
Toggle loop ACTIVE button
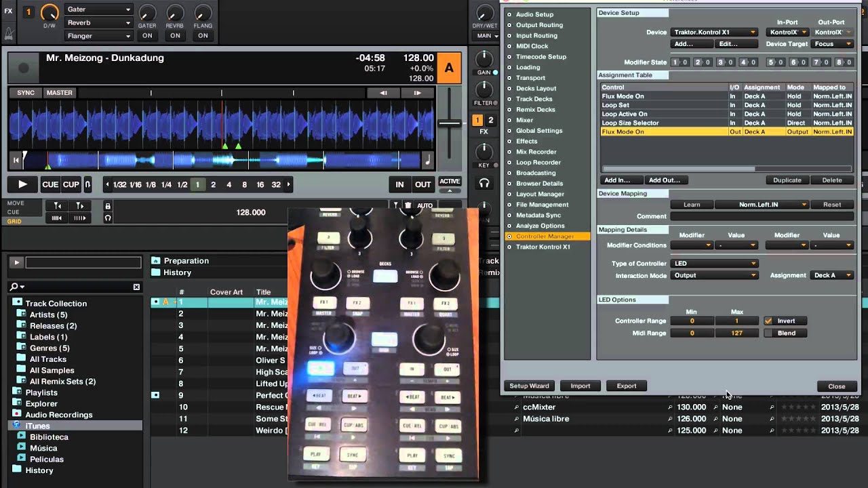coord(450,182)
